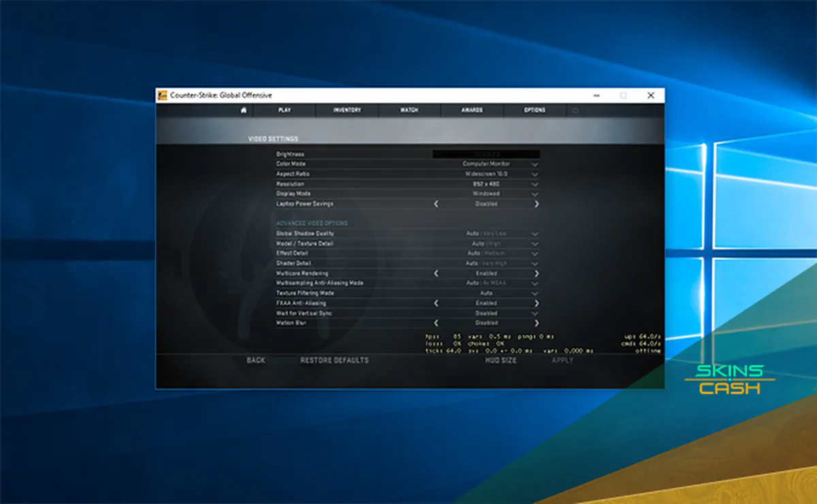The image size is (817, 504).
Task: Click the Laptop Power Savings label
Action: click(304, 204)
